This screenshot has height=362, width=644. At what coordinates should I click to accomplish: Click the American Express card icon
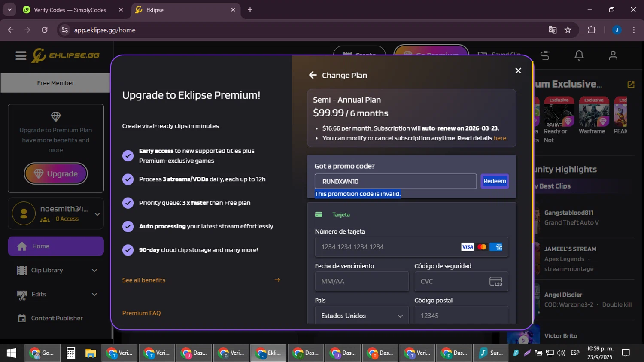point(496,247)
